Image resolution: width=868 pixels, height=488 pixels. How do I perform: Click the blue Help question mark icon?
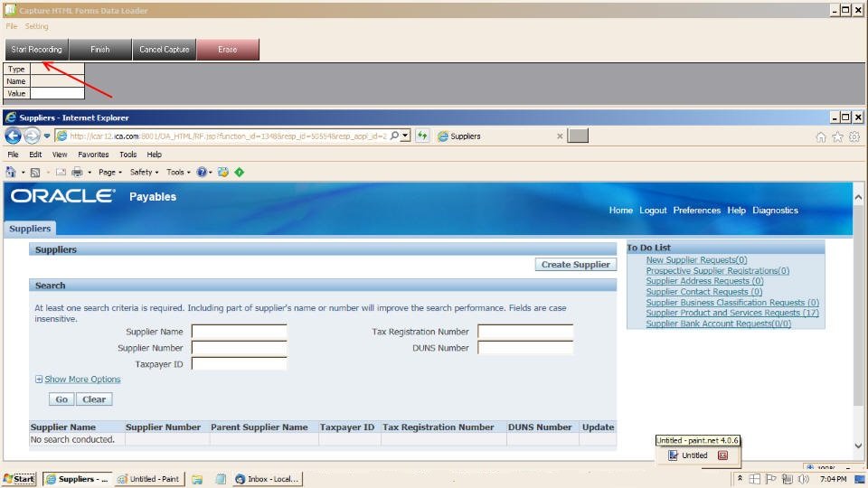(202, 172)
